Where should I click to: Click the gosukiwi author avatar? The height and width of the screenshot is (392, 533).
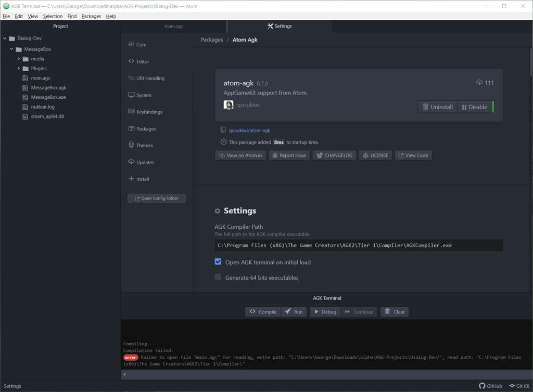click(229, 105)
